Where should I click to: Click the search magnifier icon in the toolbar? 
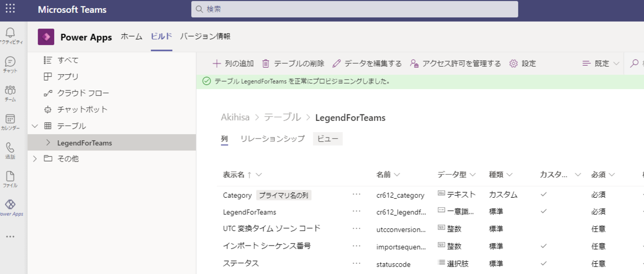635,63
